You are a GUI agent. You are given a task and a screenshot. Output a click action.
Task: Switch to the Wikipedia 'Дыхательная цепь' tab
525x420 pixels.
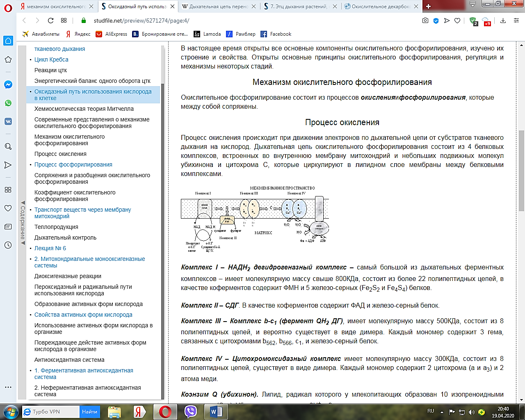coord(219,7)
